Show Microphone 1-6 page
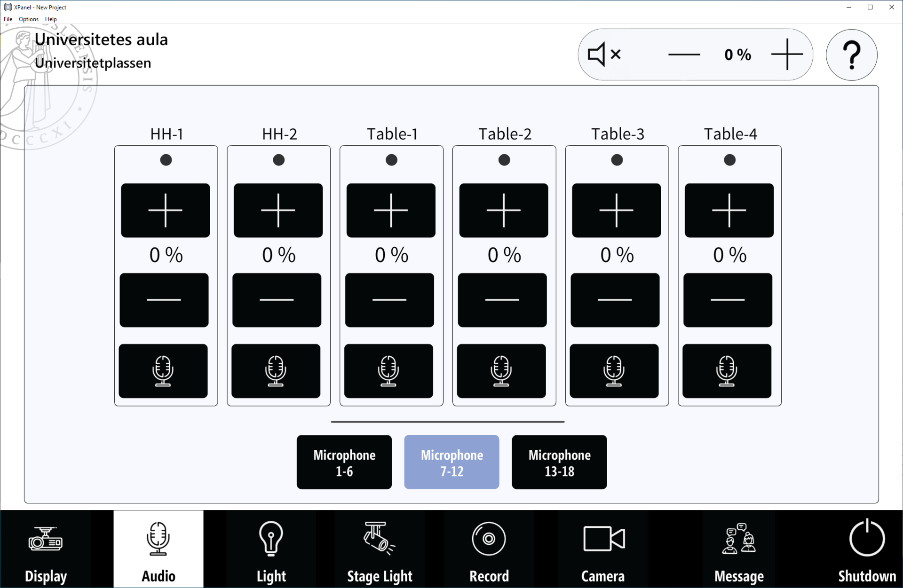Screen dimensions: 903x588 [344, 462]
